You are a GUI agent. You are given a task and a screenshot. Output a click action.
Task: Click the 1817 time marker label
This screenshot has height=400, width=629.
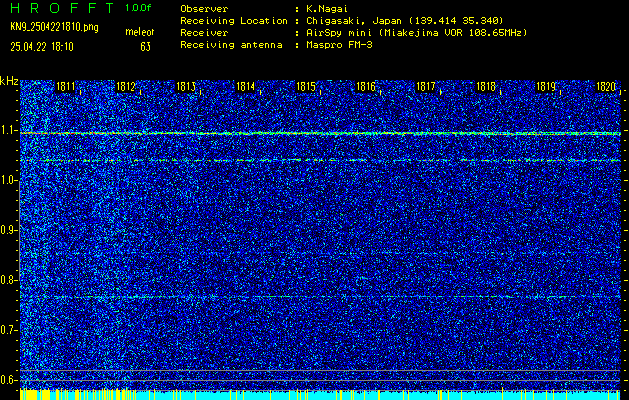click(x=426, y=86)
